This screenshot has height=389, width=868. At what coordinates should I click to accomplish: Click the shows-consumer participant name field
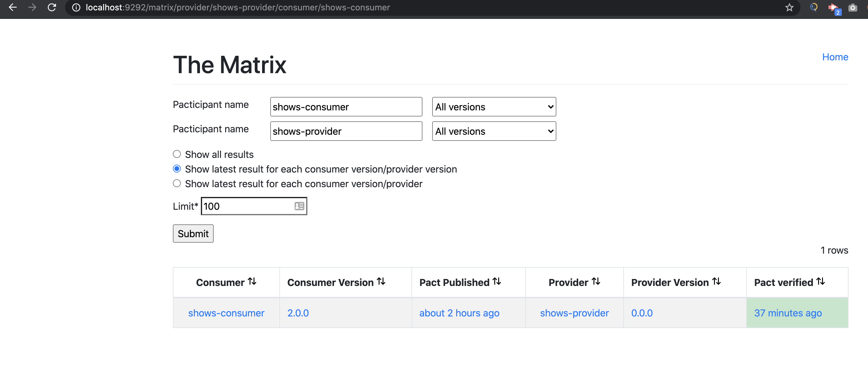coord(346,107)
